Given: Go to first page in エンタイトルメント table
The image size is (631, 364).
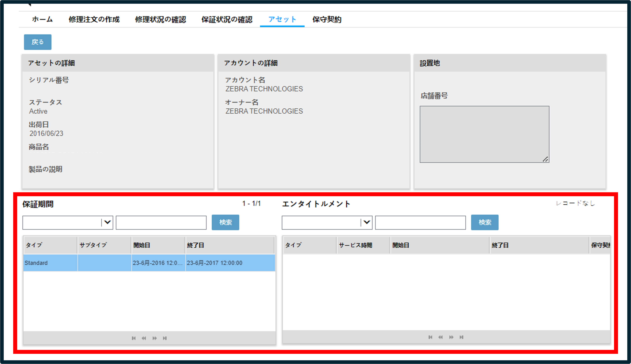Looking at the screenshot, I should click(430, 337).
